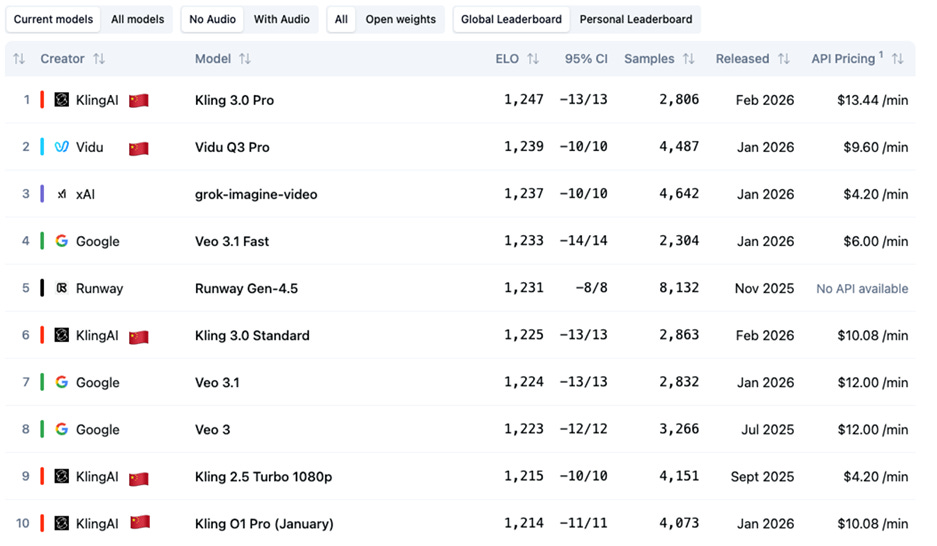Click the Model column header
Screen dimensions: 937x546
click(x=213, y=59)
